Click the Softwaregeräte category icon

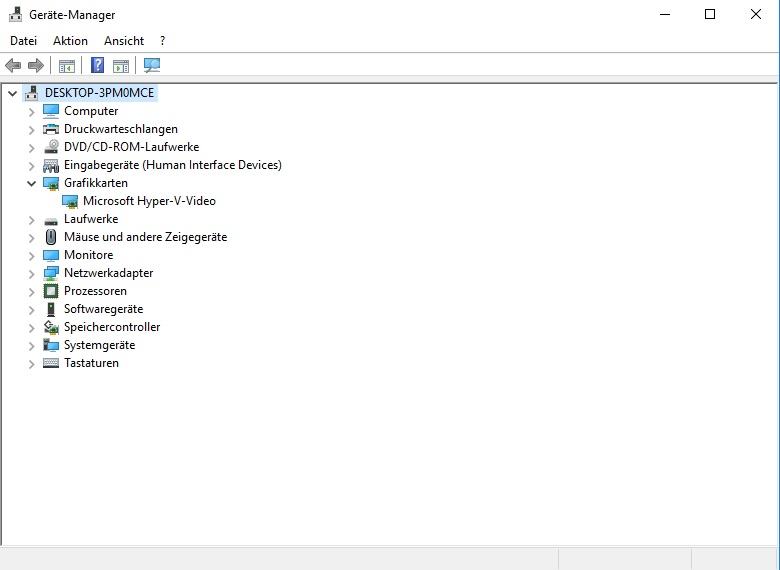click(x=51, y=309)
